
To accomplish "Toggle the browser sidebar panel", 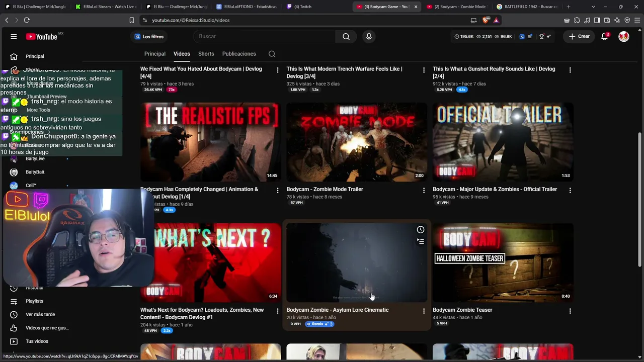I will 597,20.
